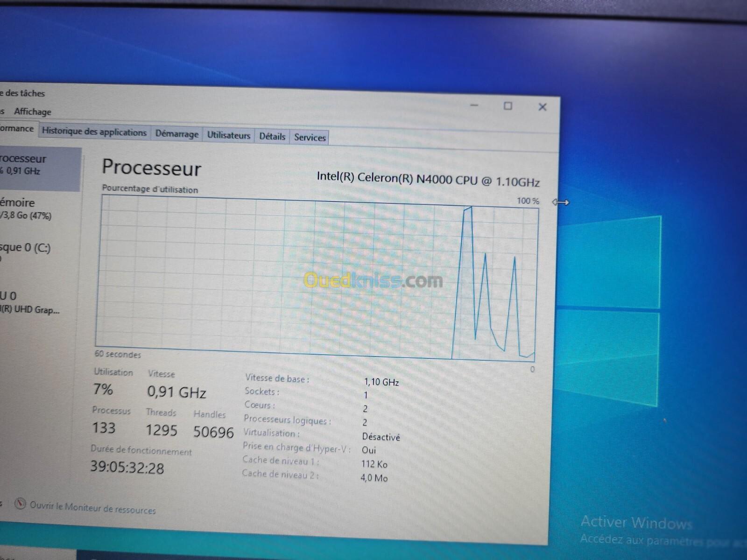Select the GPU 0 UHD Graphics entry
Image resolution: width=747 pixels, height=560 pixels.
[x=28, y=302]
